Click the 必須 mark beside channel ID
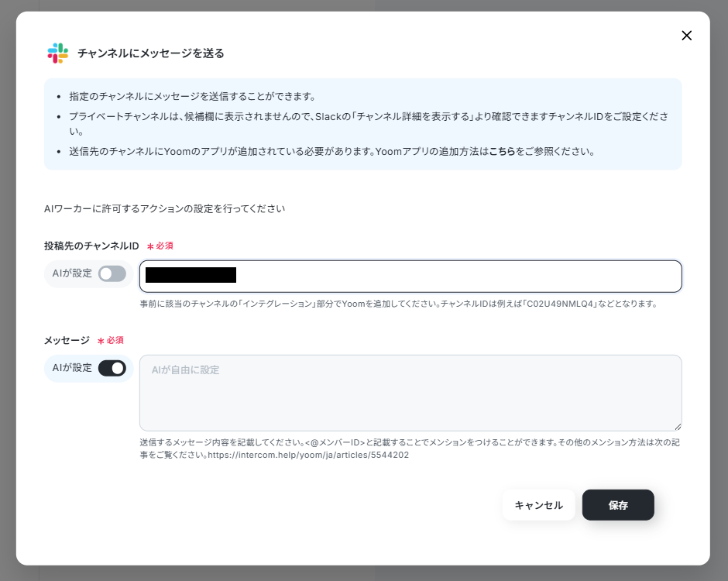The height and width of the screenshot is (581, 728). pos(160,246)
